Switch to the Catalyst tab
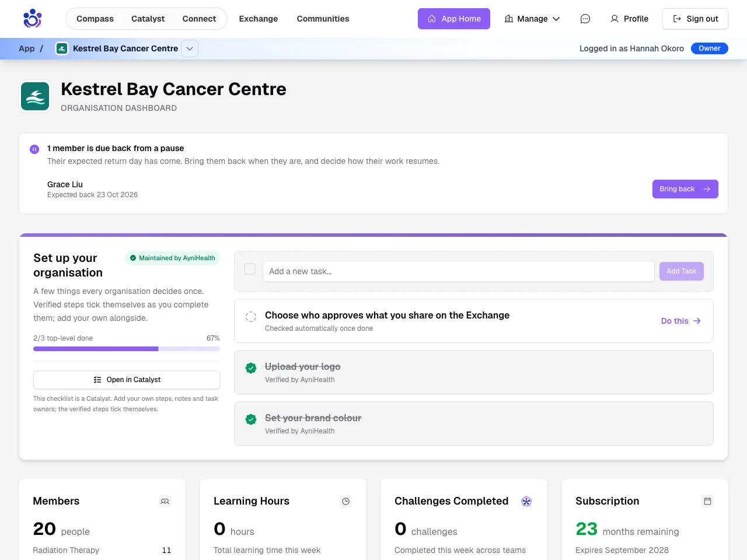Screen dimensions: 747x560 point(148,19)
